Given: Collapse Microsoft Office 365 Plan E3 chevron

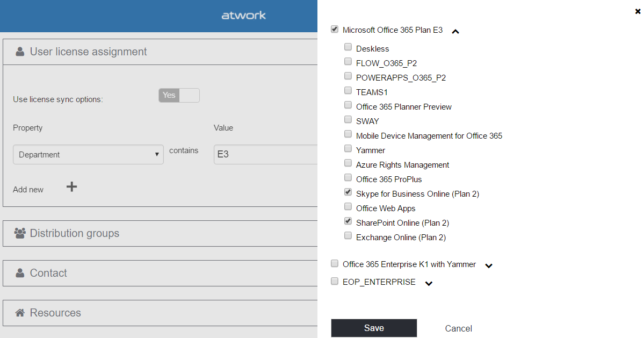Looking at the screenshot, I should click(455, 32).
